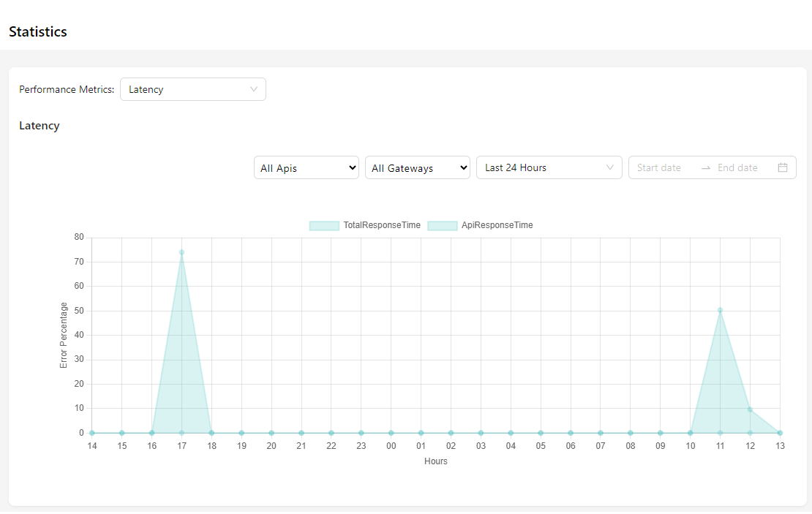Click the data point at hour 00

click(391, 433)
